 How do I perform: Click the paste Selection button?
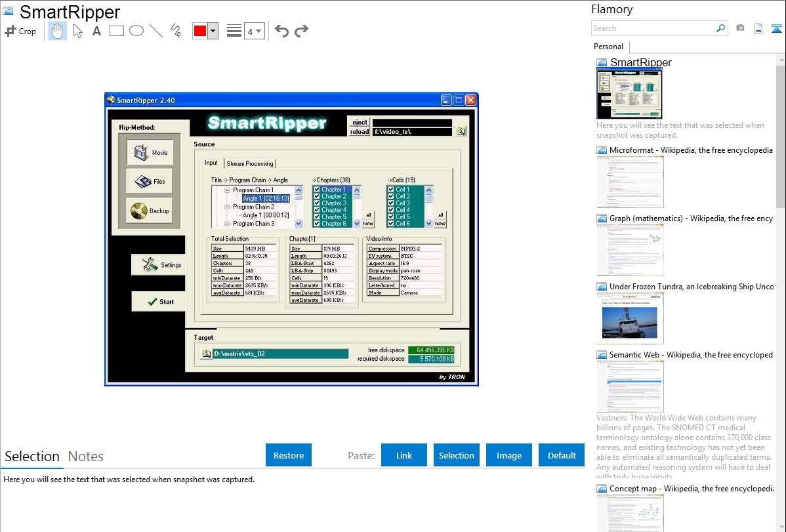[x=456, y=455]
